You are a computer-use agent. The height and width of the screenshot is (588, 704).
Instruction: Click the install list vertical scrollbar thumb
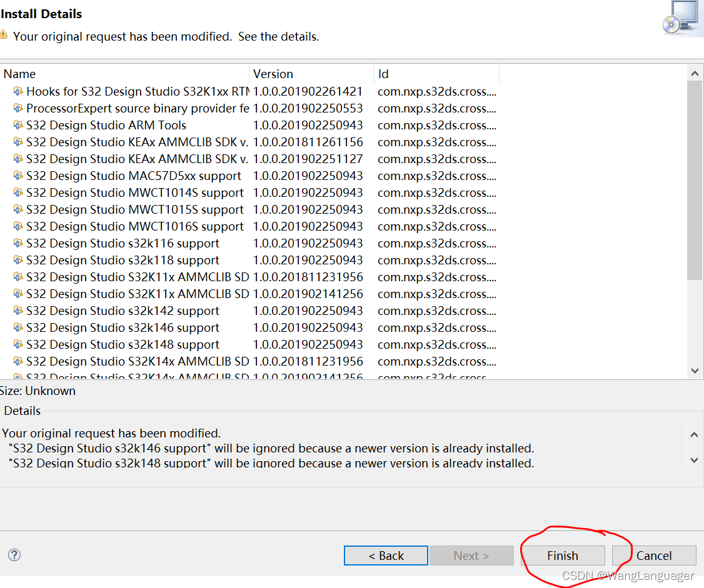pos(695,181)
